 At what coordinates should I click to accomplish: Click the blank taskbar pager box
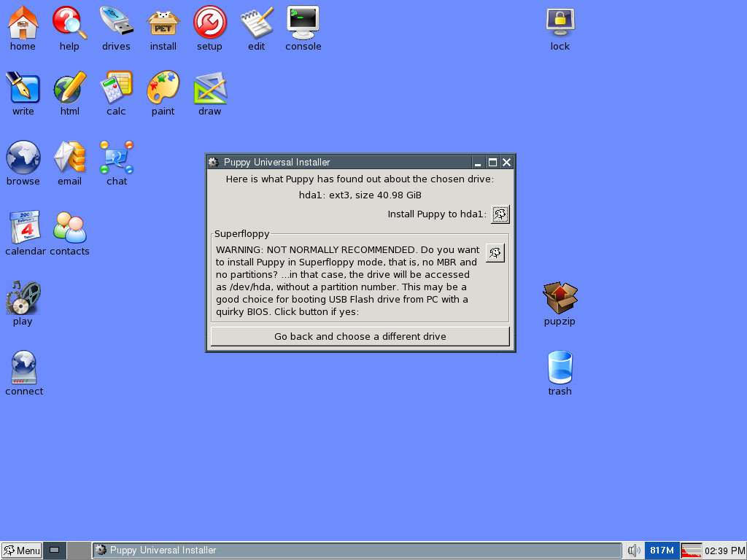point(79,551)
